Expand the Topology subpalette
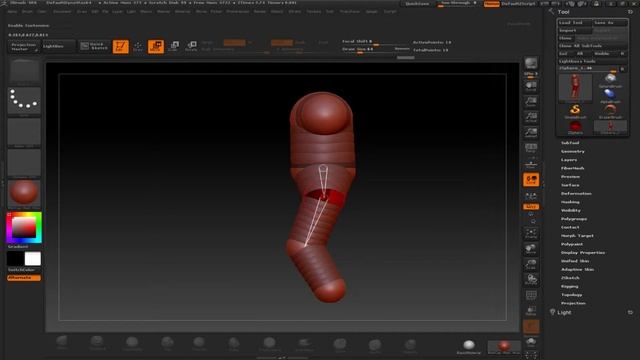The width and height of the screenshot is (640, 360). pyautogui.click(x=572, y=295)
